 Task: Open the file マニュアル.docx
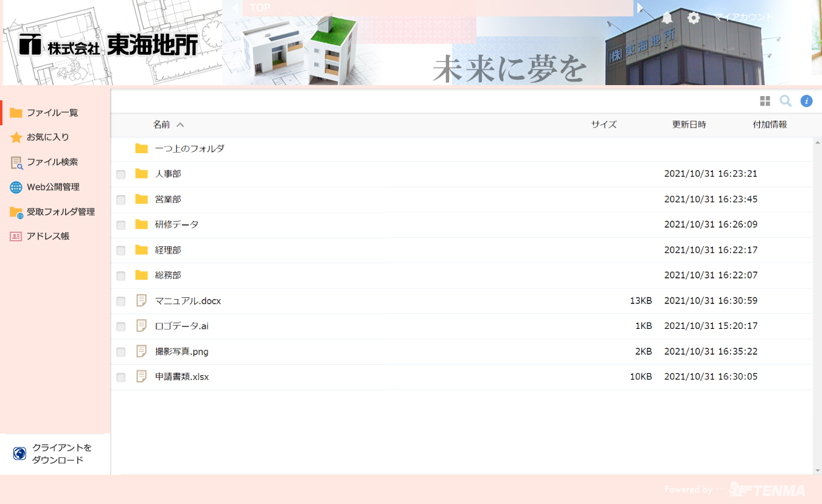click(x=188, y=300)
